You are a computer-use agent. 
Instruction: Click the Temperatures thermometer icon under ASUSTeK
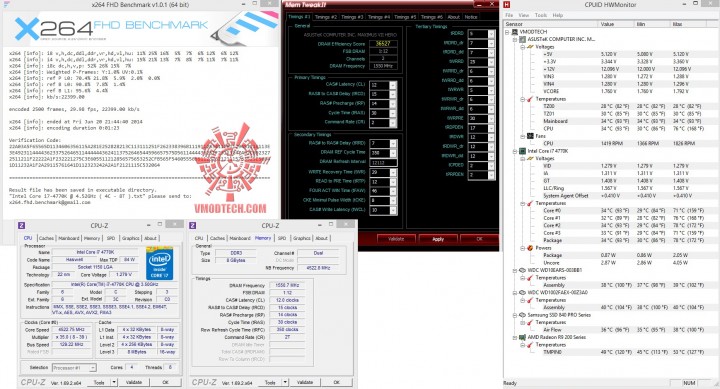point(530,99)
